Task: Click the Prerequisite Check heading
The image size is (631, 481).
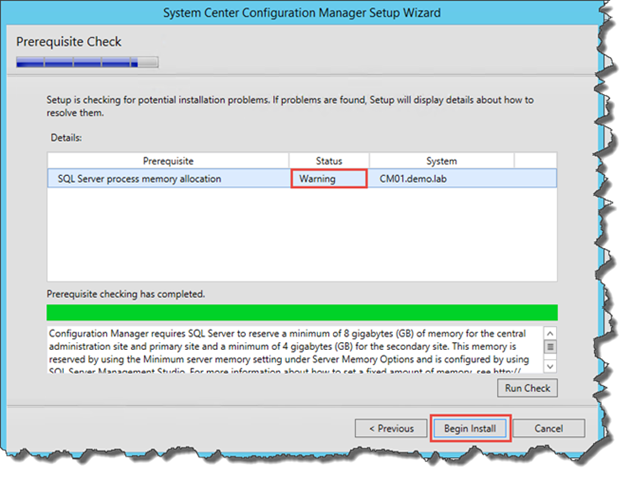Action: click(69, 42)
